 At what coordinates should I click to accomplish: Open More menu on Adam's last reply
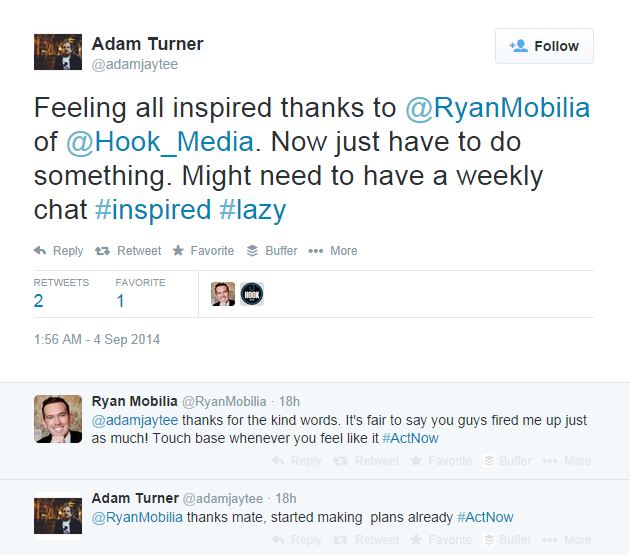click(x=569, y=539)
